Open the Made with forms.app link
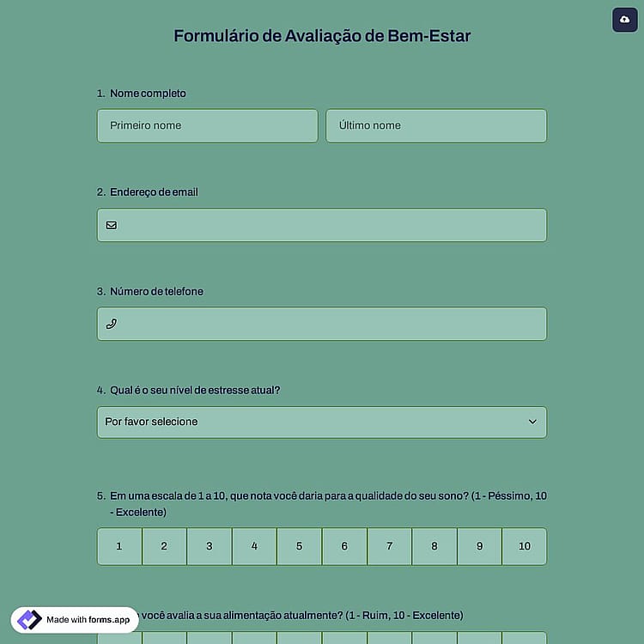This screenshot has height=644, width=644. tap(75, 620)
